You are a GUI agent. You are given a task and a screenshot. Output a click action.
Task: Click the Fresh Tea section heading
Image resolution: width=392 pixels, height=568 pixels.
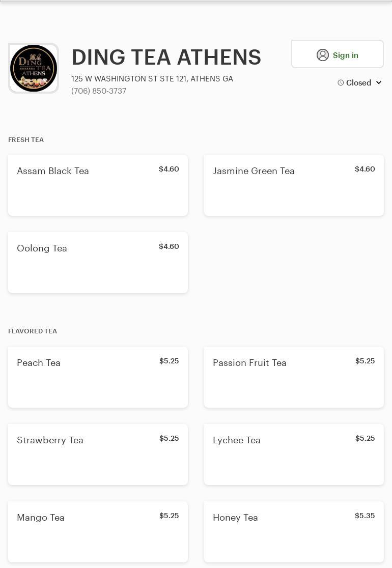[26, 139]
